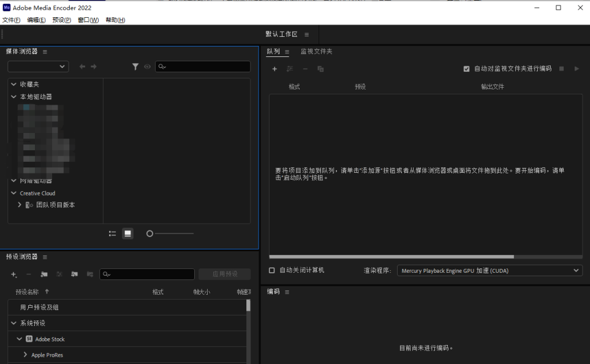This screenshot has width=590, height=364.
Task: Click the sort arrow beside 预设名称
Action: point(47,291)
